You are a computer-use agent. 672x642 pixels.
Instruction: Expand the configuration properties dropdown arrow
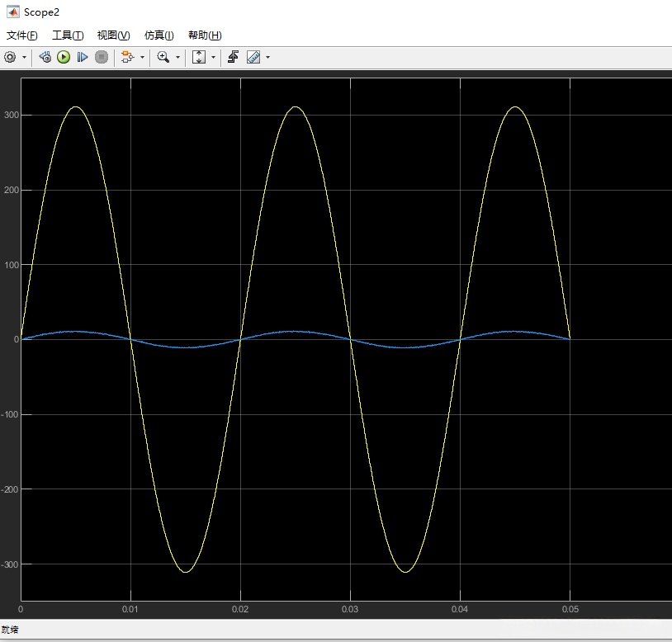click(24, 57)
